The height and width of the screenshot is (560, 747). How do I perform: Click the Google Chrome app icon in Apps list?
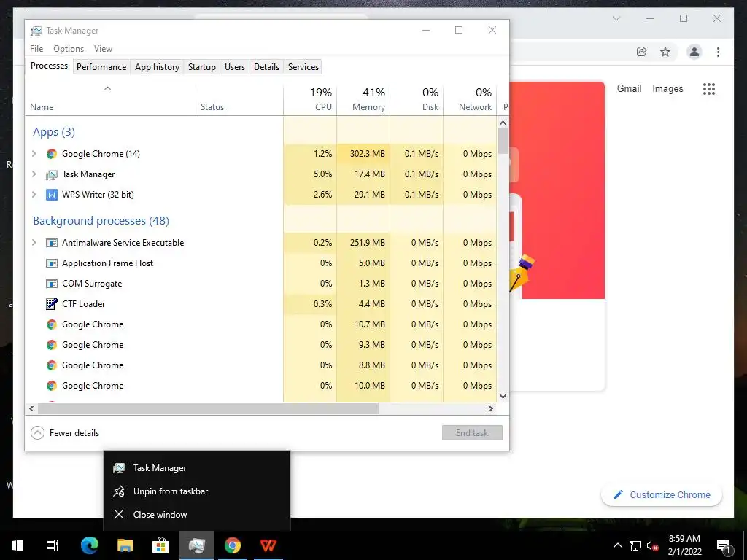(x=52, y=154)
